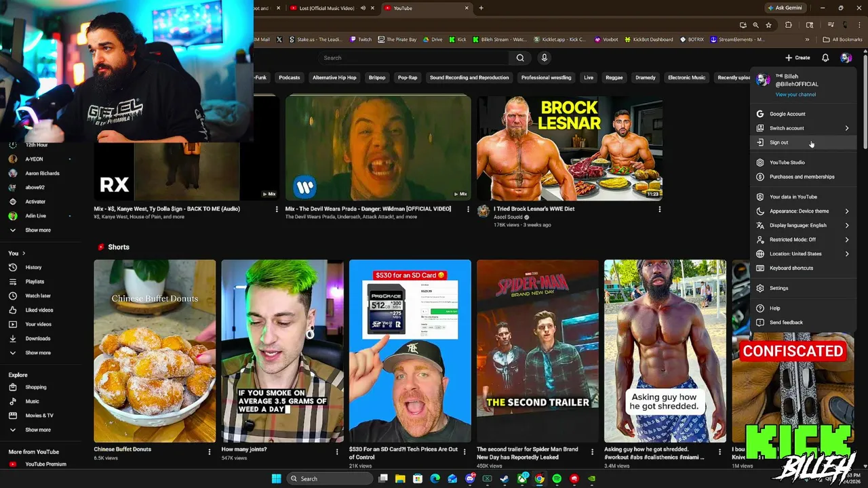Viewport: 868px width, 488px height.
Task: Open more options for Brock Lesnar video
Action: (659, 209)
